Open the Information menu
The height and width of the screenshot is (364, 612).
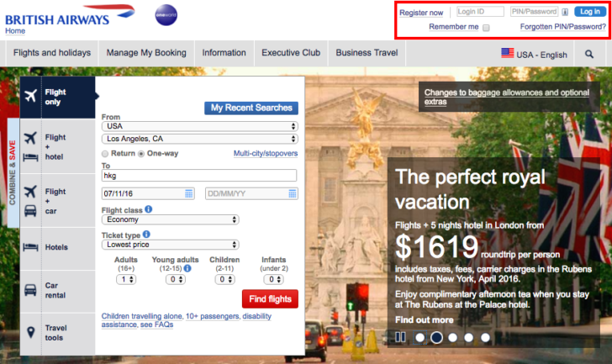tap(224, 53)
